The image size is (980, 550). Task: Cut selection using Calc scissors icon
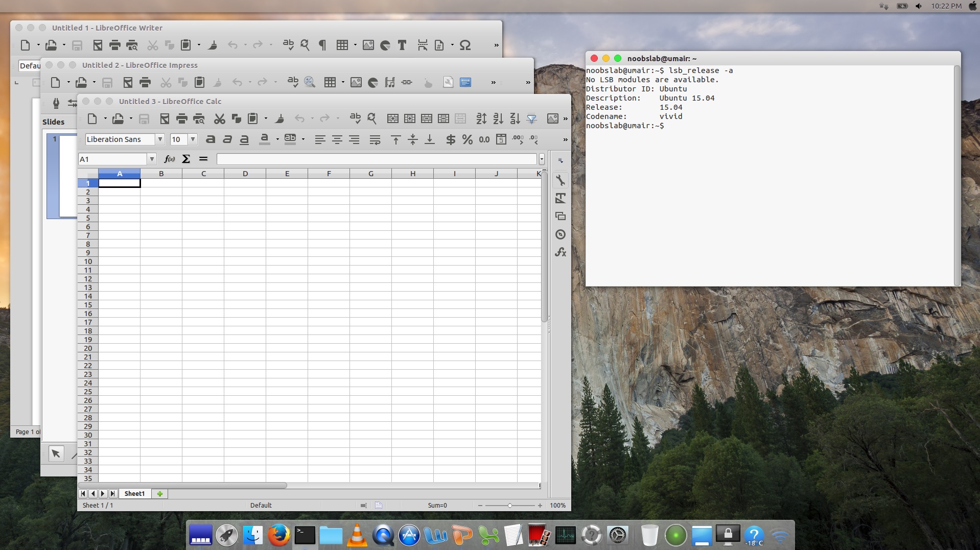(x=220, y=119)
